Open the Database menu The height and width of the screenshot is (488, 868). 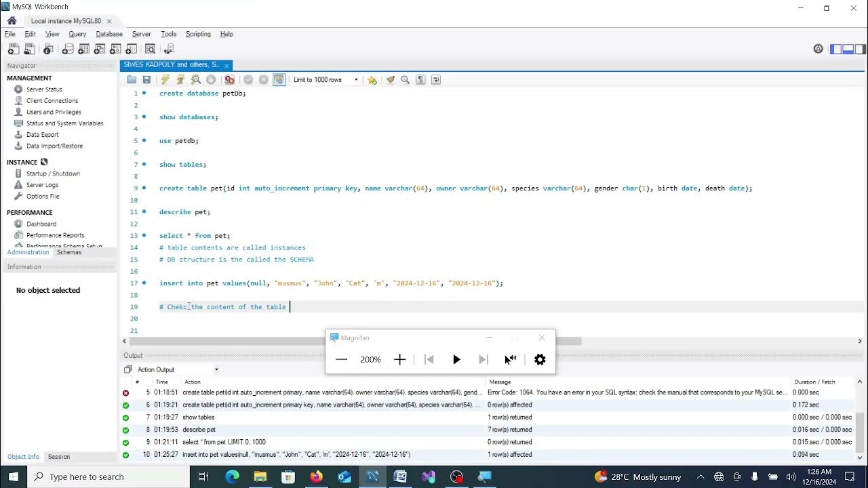tap(109, 34)
